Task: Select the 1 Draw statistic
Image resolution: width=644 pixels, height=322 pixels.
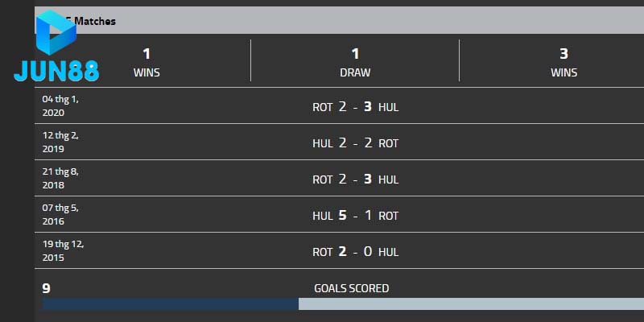Action: pyautogui.click(x=355, y=62)
